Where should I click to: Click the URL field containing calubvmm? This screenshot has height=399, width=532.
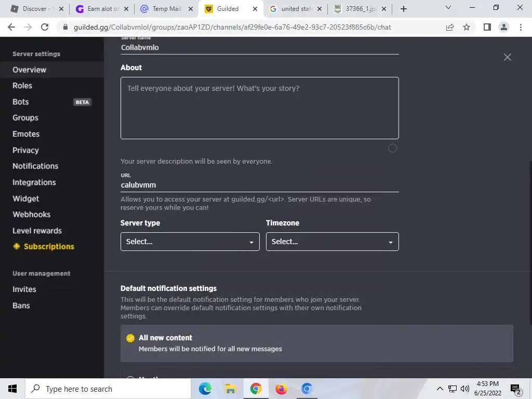260,185
